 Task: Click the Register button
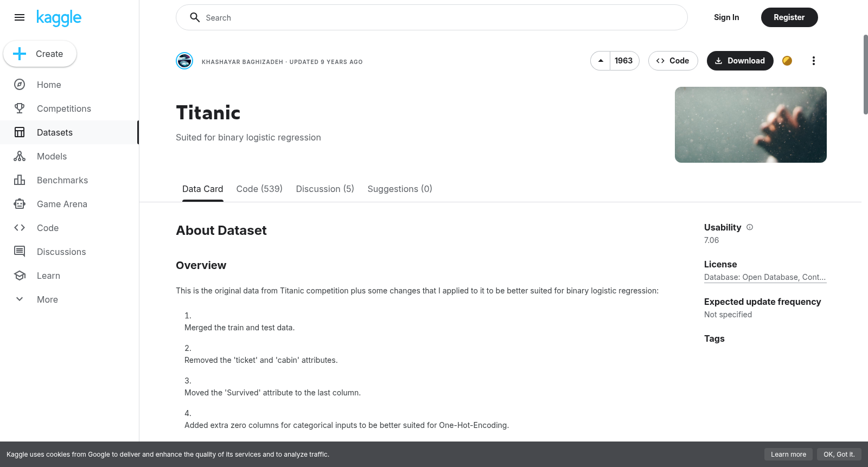[789, 17]
